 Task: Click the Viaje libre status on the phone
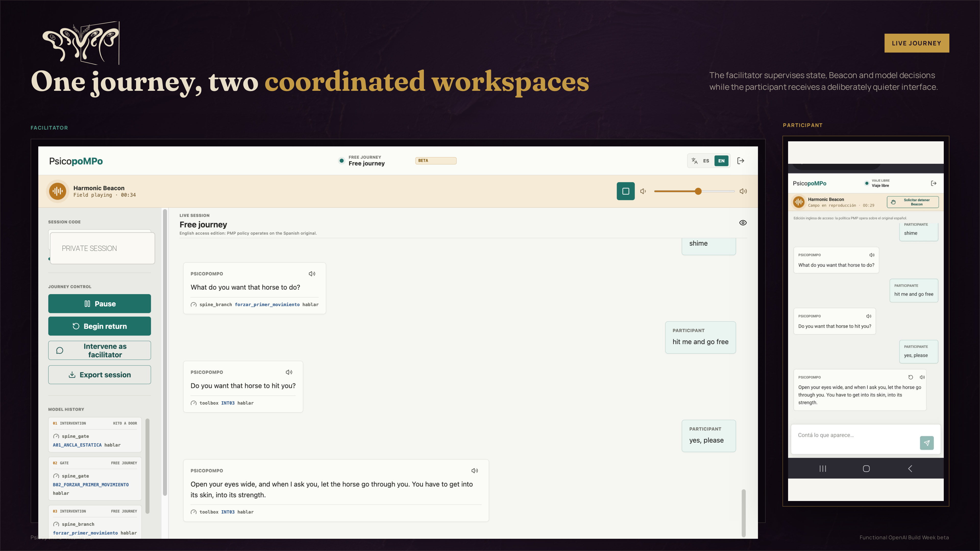tap(877, 183)
